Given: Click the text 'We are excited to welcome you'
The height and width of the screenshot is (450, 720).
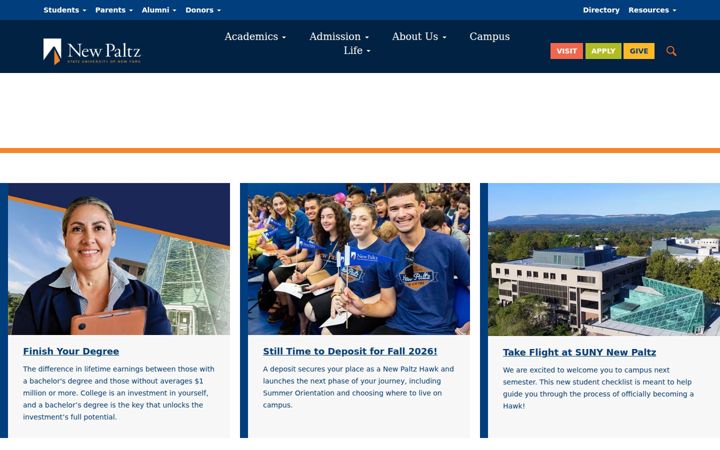Looking at the screenshot, I should [598, 388].
